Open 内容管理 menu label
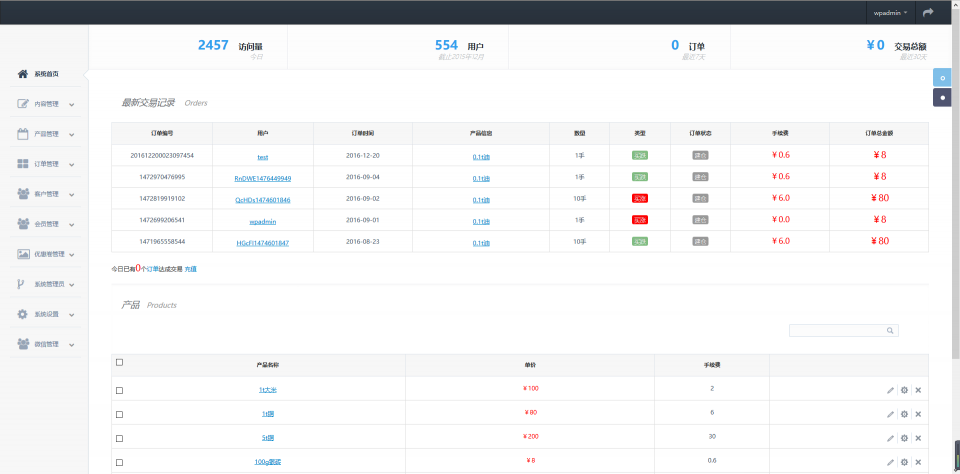 click(47, 104)
